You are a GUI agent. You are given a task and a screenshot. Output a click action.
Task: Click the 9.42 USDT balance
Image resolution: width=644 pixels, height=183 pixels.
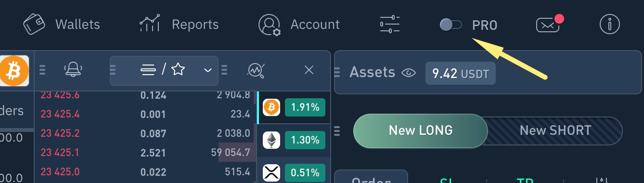(x=460, y=74)
